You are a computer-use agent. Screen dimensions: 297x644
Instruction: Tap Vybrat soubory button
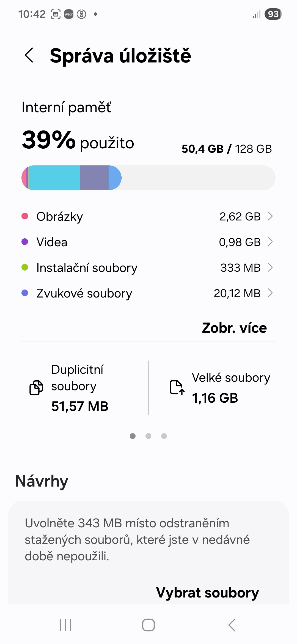(207, 593)
